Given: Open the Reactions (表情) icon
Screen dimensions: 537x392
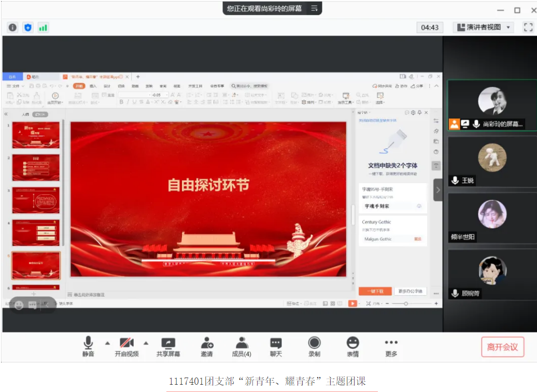Looking at the screenshot, I should (353, 346).
